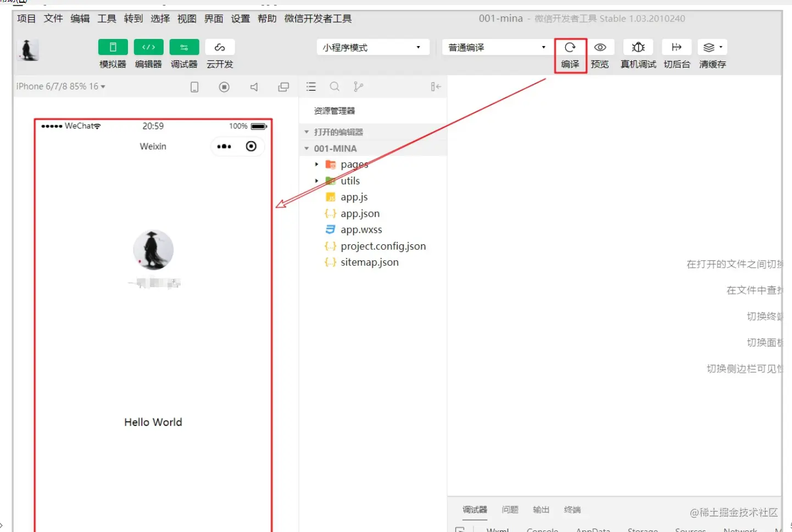Open 云开发 cloud development
This screenshot has width=792, height=532.
tap(220, 47)
